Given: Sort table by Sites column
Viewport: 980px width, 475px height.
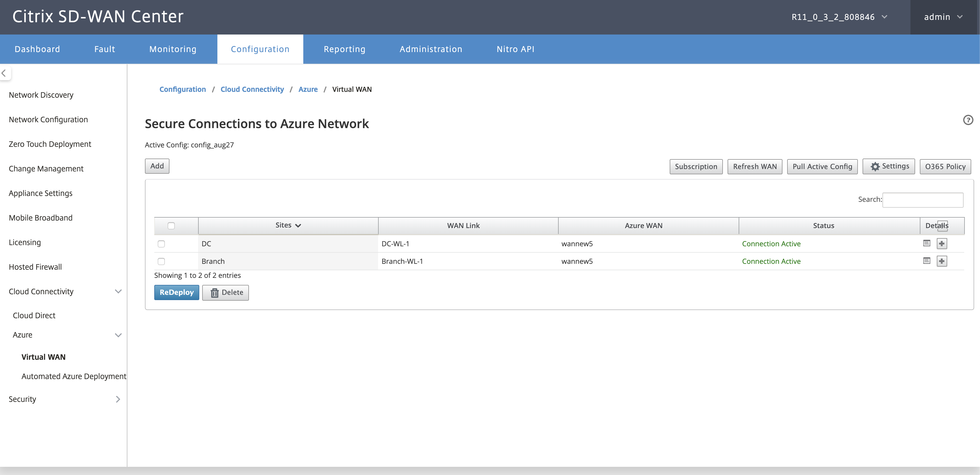Looking at the screenshot, I should point(288,226).
